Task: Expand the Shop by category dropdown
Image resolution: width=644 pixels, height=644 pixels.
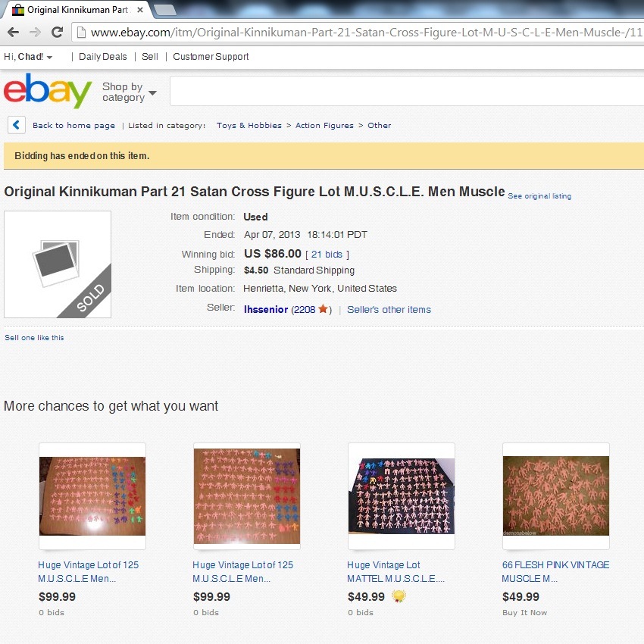Action: (x=129, y=92)
